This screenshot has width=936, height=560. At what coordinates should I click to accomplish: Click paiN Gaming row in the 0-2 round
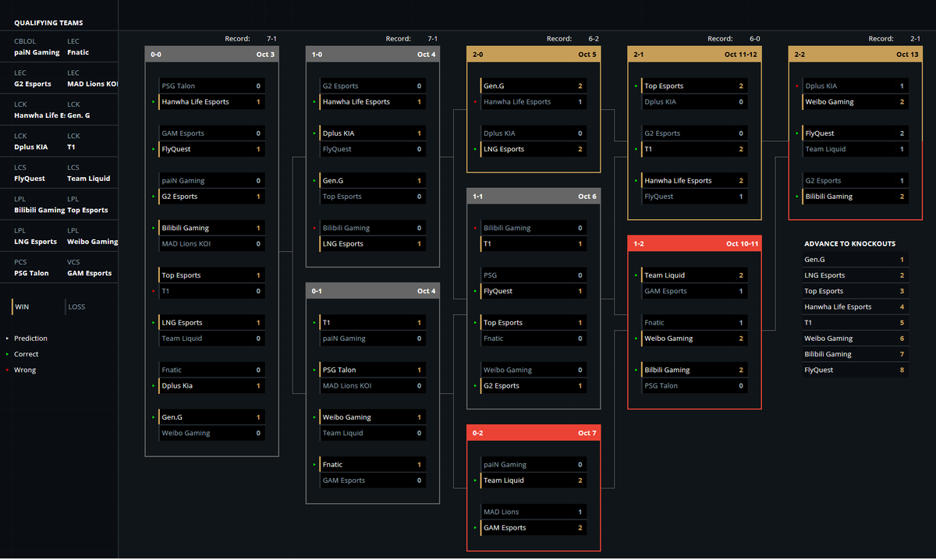click(x=533, y=464)
